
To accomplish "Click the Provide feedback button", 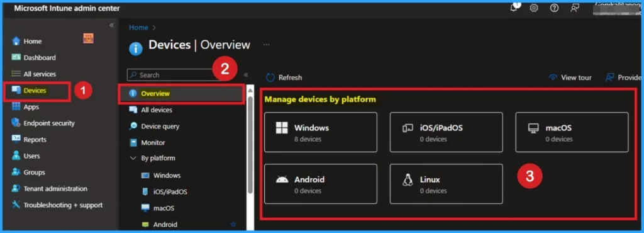I will 623,77.
